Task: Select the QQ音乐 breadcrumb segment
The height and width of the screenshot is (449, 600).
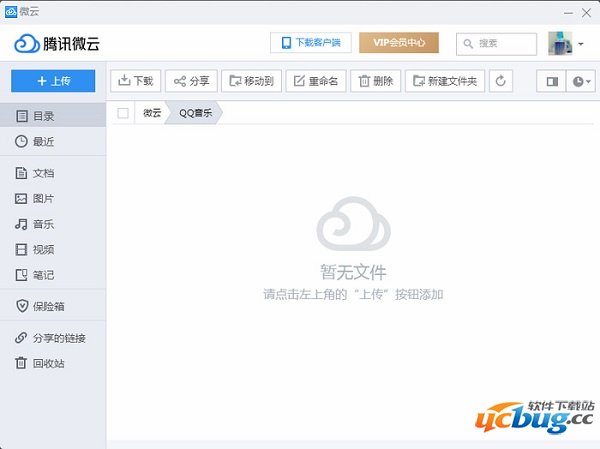Action: pyautogui.click(x=196, y=113)
